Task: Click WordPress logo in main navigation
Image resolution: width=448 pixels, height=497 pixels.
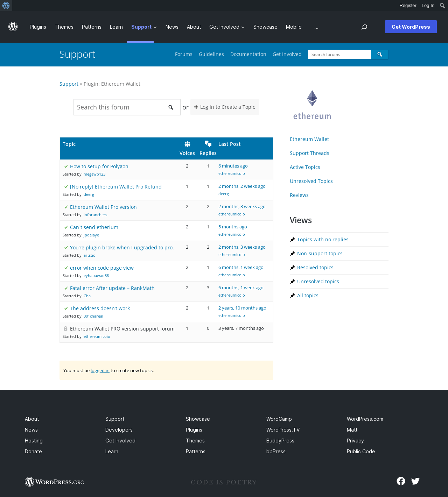Action: (13, 27)
